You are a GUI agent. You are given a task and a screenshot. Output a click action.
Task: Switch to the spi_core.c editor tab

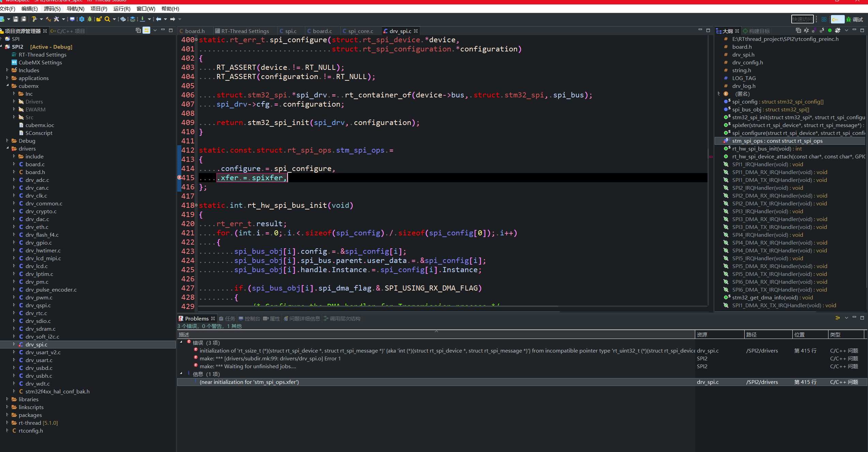(x=360, y=31)
